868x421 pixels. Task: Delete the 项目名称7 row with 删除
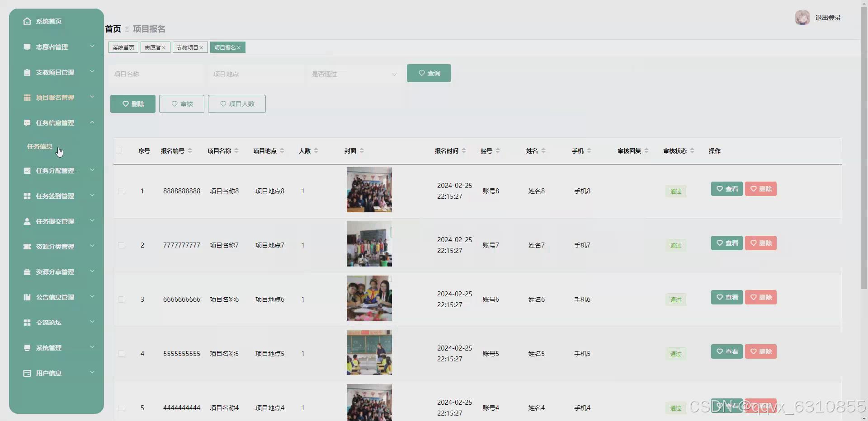(x=761, y=243)
